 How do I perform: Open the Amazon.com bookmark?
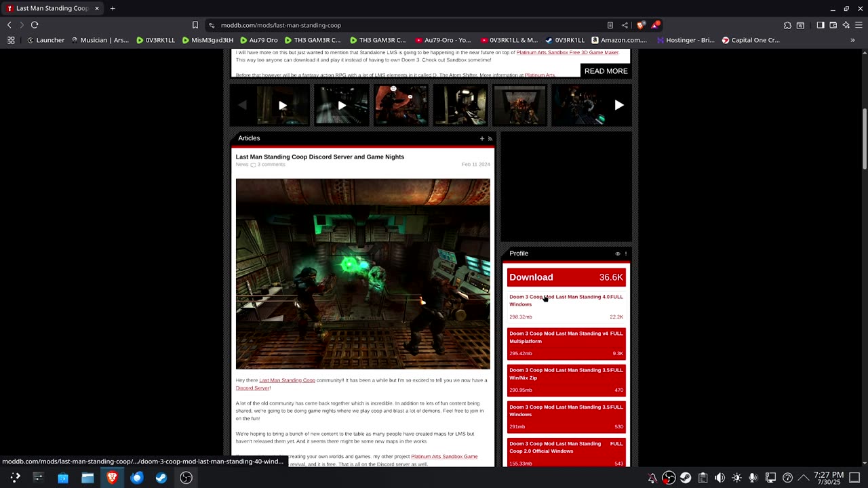[619, 40]
